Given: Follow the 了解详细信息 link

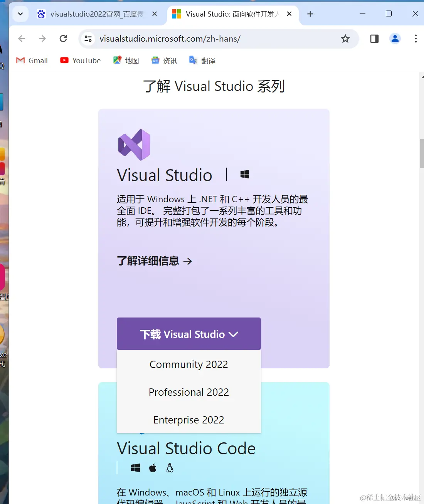Looking at the screenshot, I should (x=155, y=261).
